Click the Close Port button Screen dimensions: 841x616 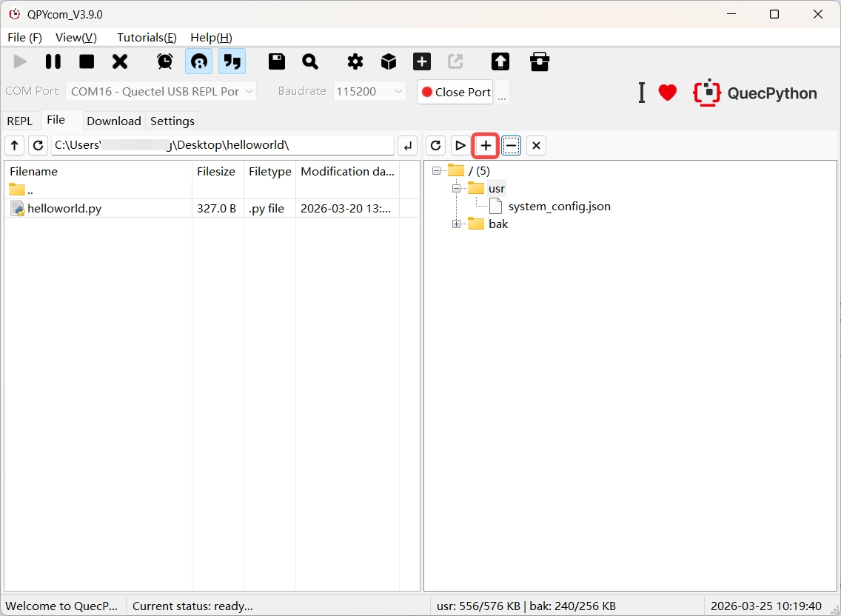(x=455, y=92)
